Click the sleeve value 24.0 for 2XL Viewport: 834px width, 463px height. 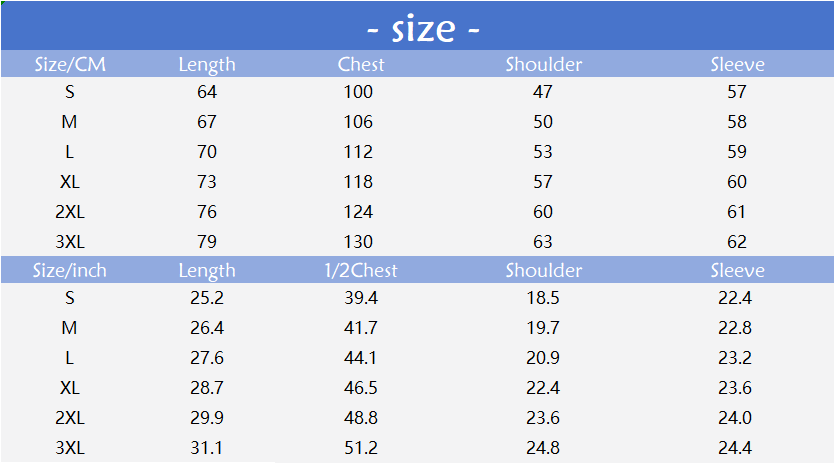click(x=738, y=418)
